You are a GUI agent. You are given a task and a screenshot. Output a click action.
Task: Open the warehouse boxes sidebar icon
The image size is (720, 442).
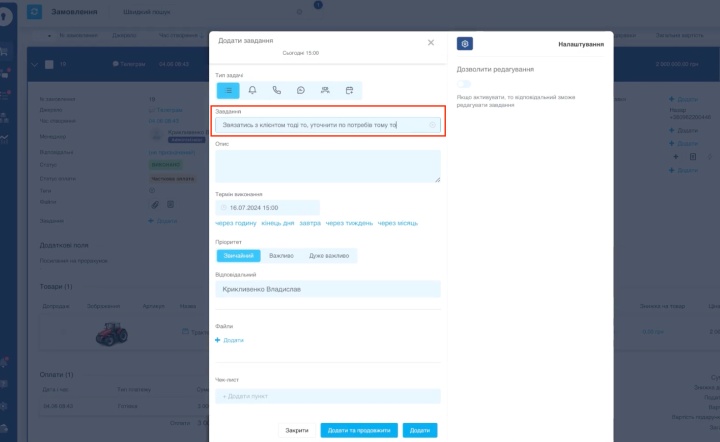tap(4, 118)
